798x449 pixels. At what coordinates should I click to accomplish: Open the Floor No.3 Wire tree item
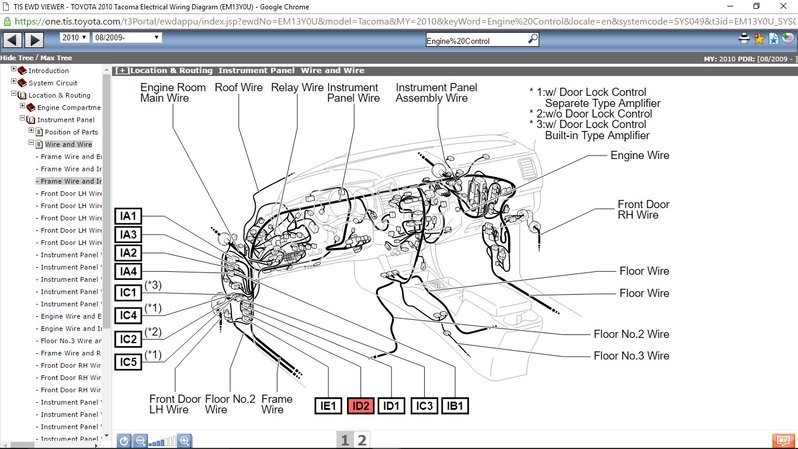(x=71, y=341)
